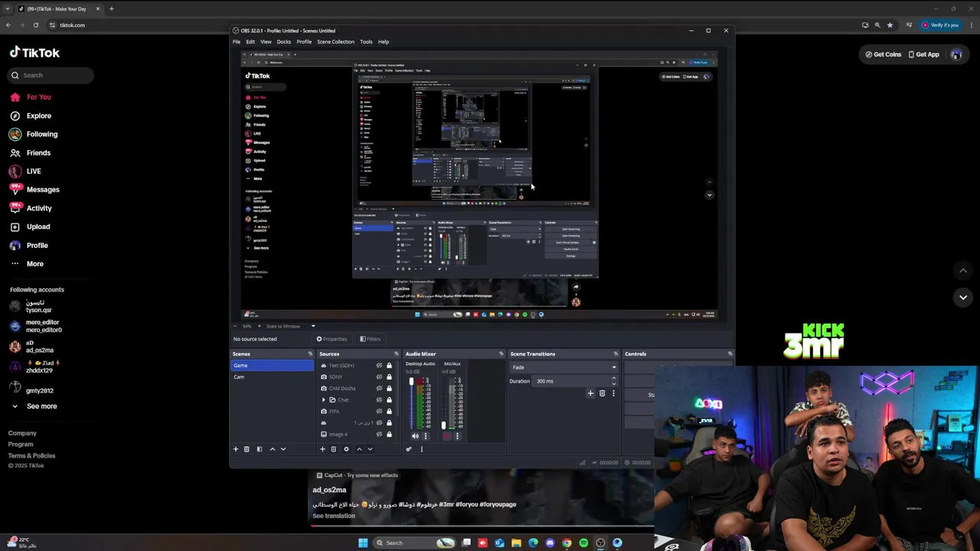The width and height of the screenshot is (980, 551).
Task: Move source up in Sources toolbar
Action: tap(359, 449)
